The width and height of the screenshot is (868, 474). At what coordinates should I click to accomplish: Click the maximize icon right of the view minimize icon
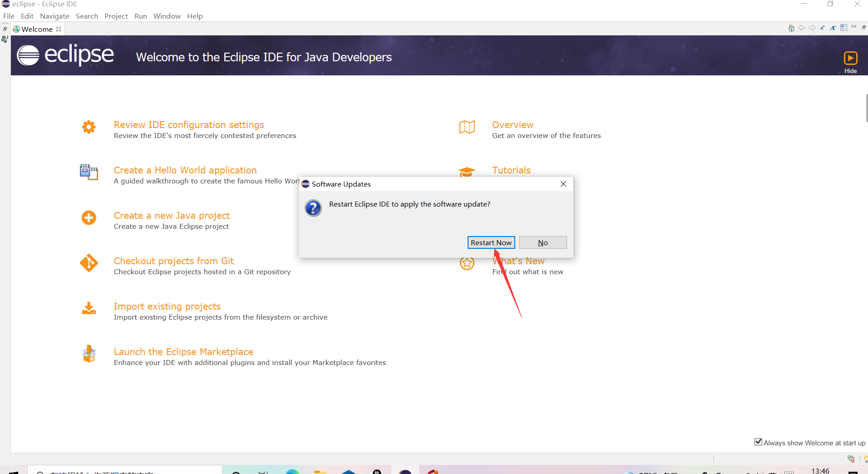click(x=863, y=27)
